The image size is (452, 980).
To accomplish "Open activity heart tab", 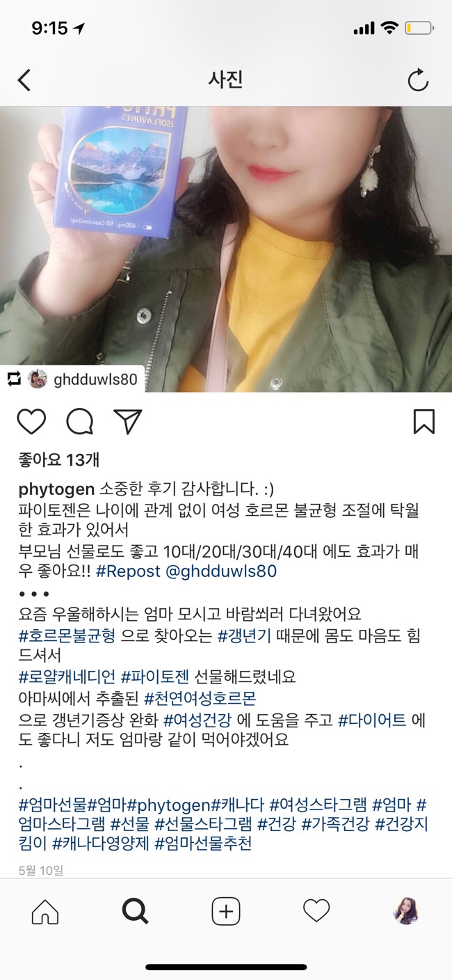I will 316,911.
